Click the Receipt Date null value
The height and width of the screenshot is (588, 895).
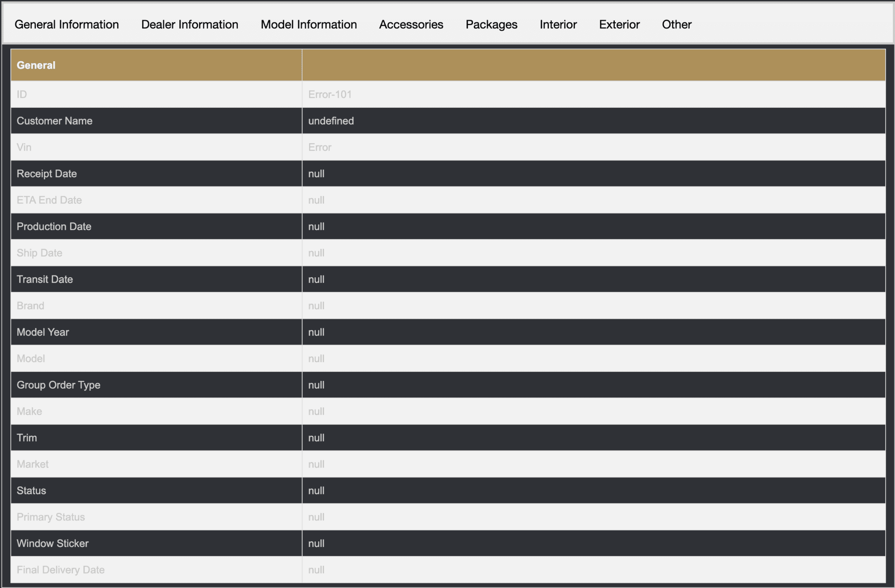coord(316,174)
